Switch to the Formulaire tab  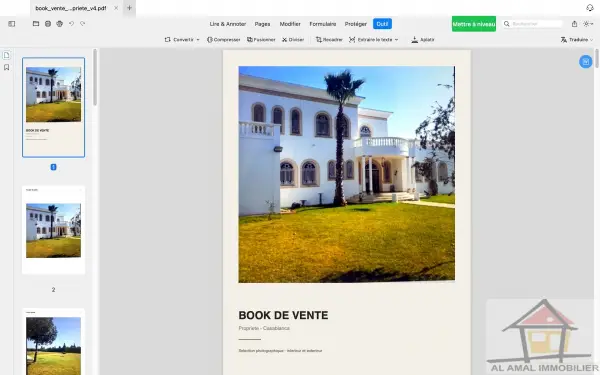[x=323, y=24]
